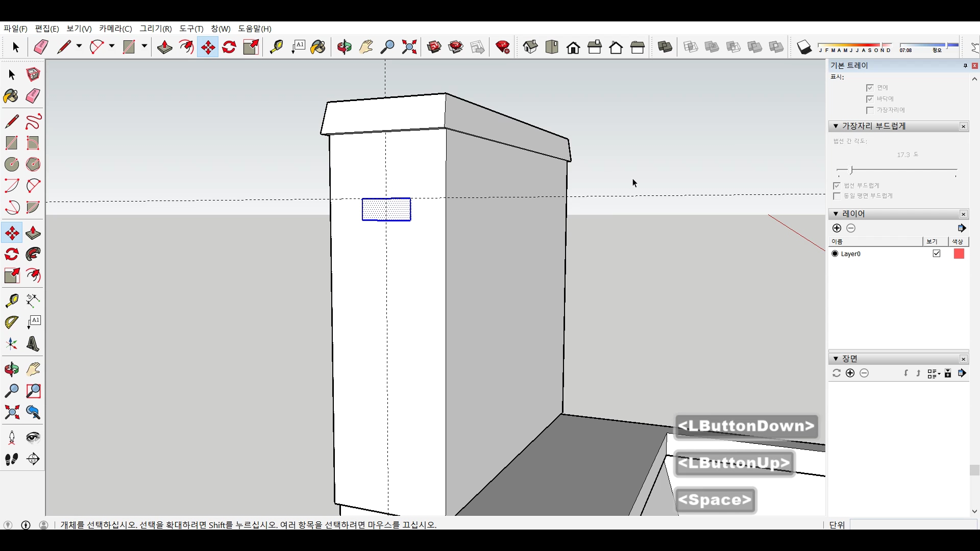Open the 카메라(C) menu
This screenshot has width=980, height=551.
tap(115, 29)
